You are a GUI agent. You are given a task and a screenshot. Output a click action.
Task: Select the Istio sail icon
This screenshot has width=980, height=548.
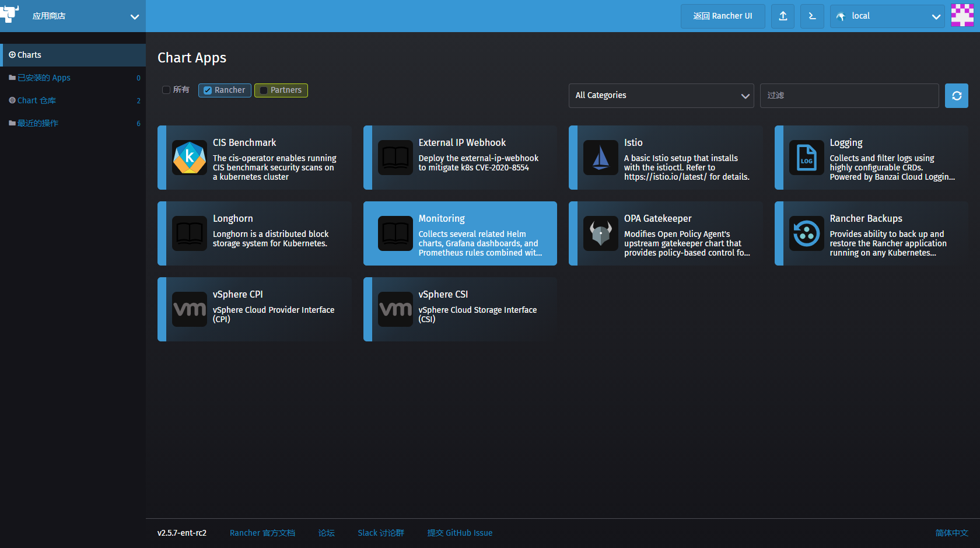pos(601,158)
